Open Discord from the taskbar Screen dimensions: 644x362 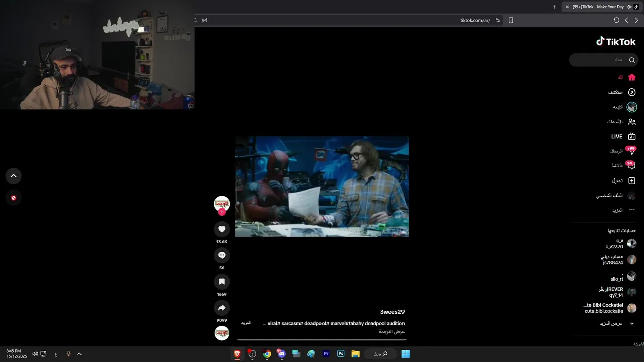281,354
